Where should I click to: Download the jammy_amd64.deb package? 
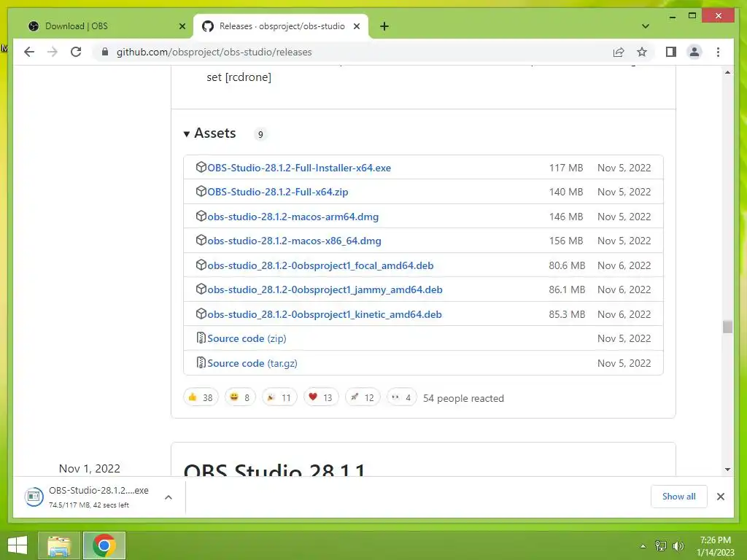325,289
